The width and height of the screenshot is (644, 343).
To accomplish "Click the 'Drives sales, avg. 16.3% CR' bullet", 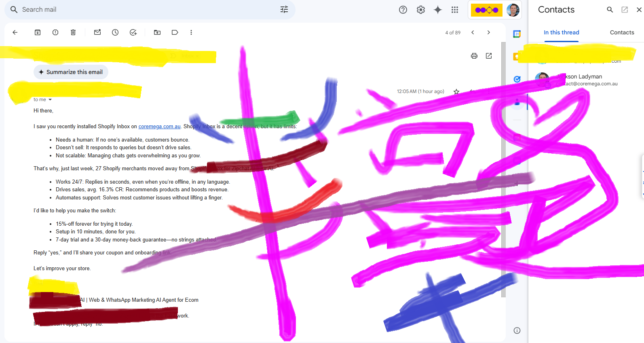I will coord(142,190).
